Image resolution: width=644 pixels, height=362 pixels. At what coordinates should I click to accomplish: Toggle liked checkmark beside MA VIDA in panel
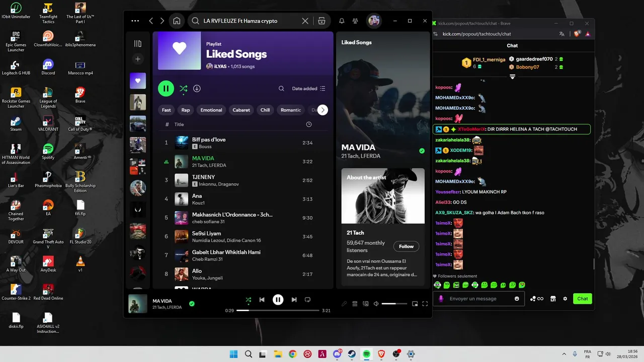pyautogui.click(x=422, y=151)
